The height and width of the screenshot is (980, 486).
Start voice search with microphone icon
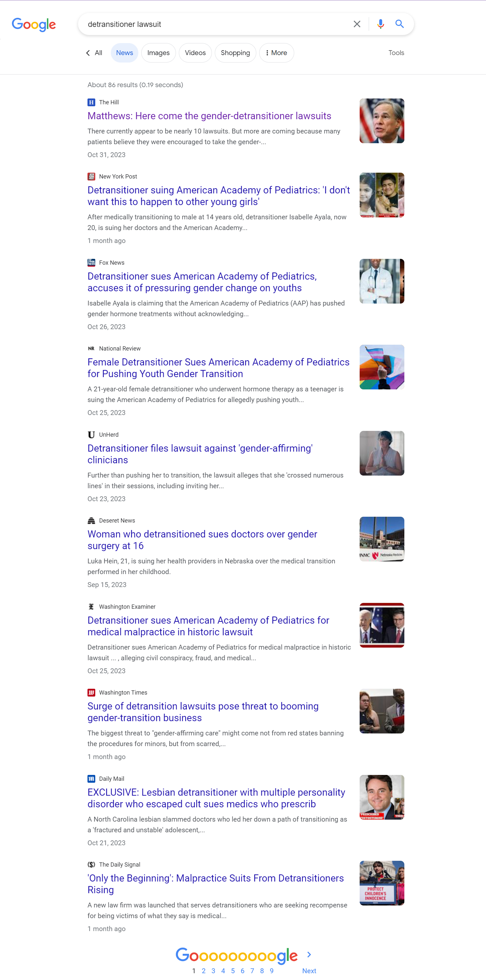[x=380, y=24]
